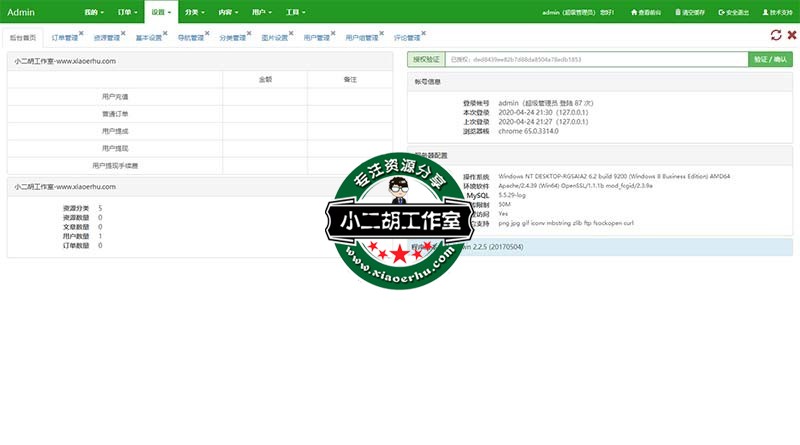Select the 用户组管理 tab
The width and height of the screenshot is (800, 445).
point(360,37)
